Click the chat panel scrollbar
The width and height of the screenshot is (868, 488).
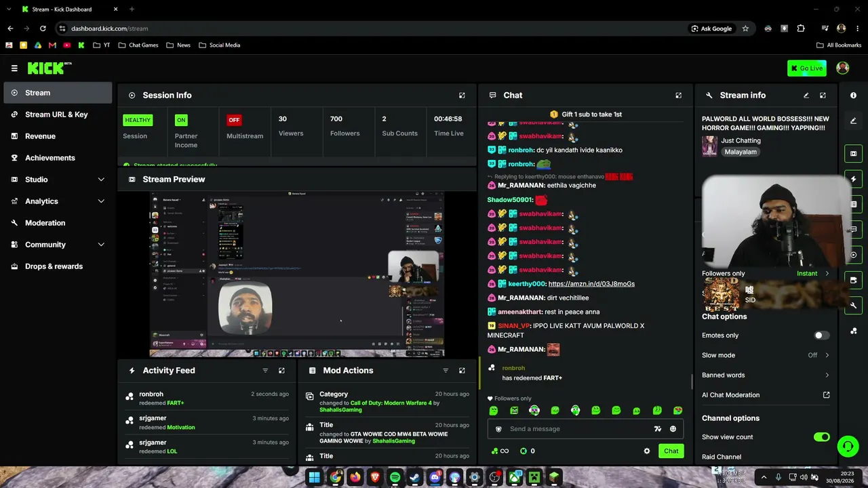[692, 382]
